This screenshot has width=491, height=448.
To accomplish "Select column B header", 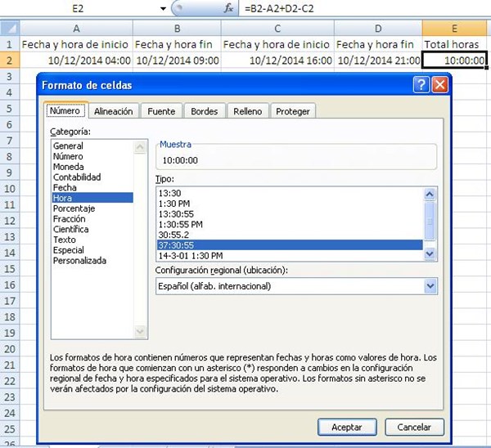I will [177, 29].
